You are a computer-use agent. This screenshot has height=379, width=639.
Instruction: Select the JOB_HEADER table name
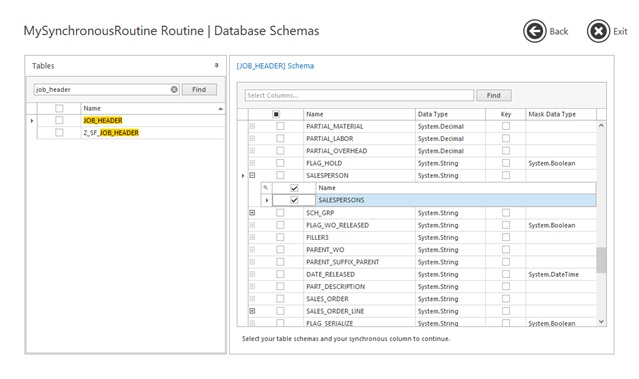pyautogui.click(x=103, y=120)
